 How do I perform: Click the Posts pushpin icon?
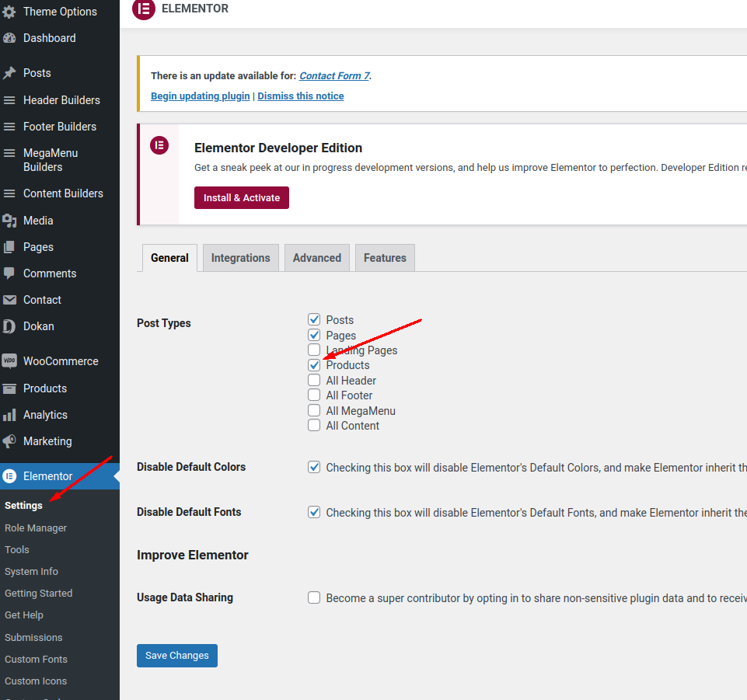(x=9, y=73)
